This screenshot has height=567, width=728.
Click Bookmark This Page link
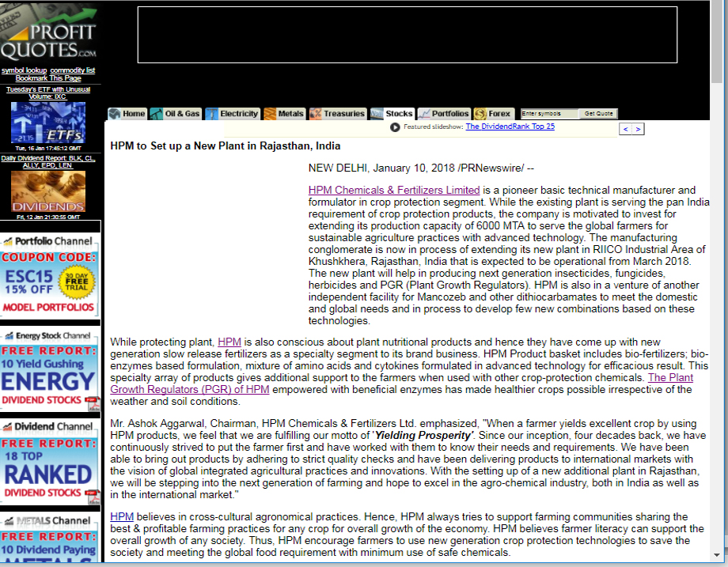coord(48,78)
